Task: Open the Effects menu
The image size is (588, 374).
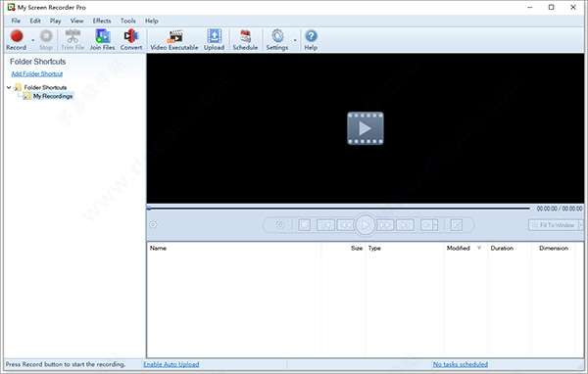Action: point(102,21)
